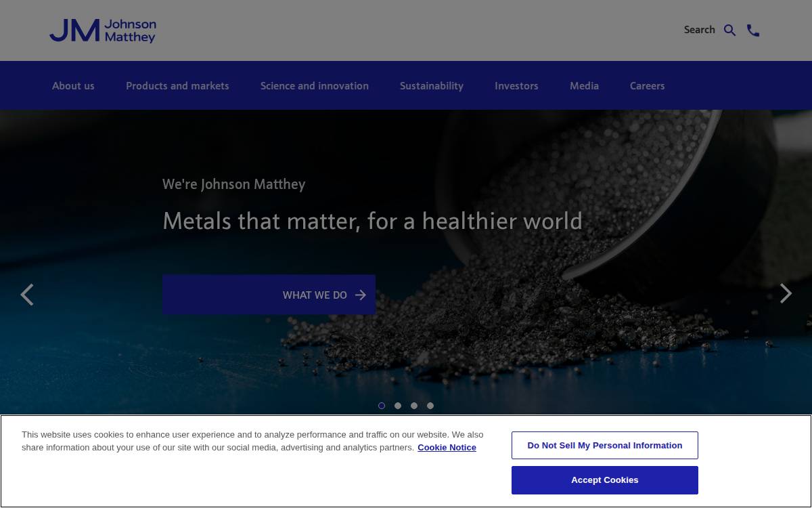812x508 pixels.
Task: Open the Investors menu
Action: (516, 86)
